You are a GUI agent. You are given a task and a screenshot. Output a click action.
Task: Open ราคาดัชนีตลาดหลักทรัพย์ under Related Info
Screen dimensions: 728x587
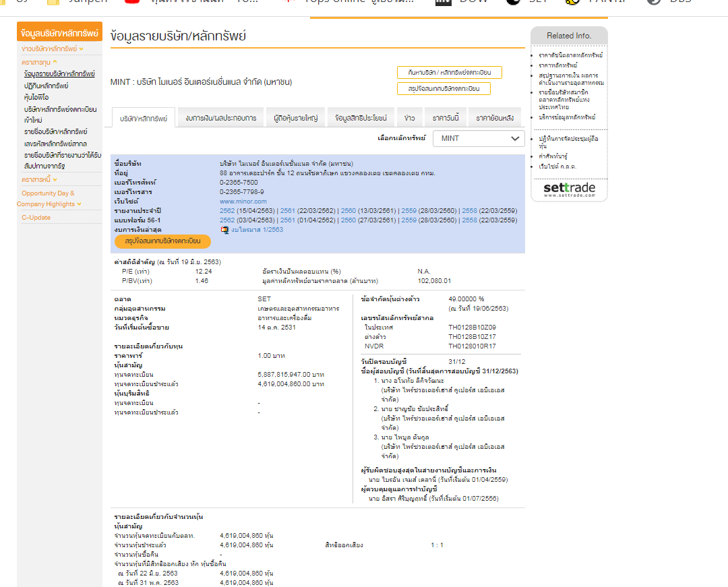pyautogui.click(x=571, y=55)
